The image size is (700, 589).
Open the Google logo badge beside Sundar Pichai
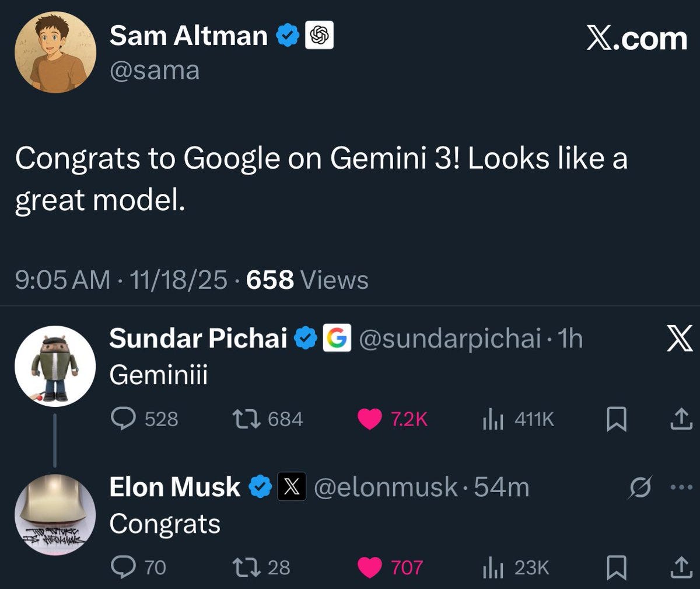click(x=338, y=339)
